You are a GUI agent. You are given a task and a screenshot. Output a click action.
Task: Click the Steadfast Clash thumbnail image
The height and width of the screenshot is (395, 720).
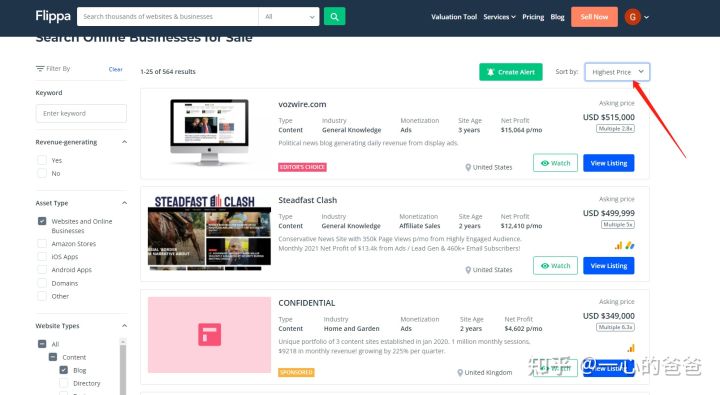[209, 232]
